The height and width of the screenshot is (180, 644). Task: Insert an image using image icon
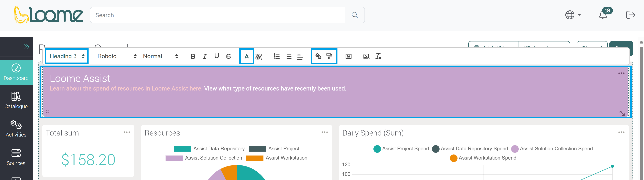tap(348, 56)
